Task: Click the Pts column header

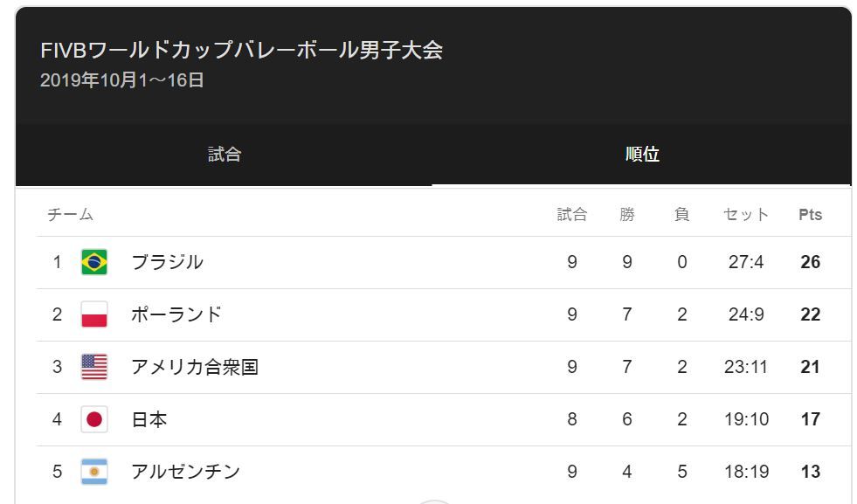Action: [x=810, y=214]
